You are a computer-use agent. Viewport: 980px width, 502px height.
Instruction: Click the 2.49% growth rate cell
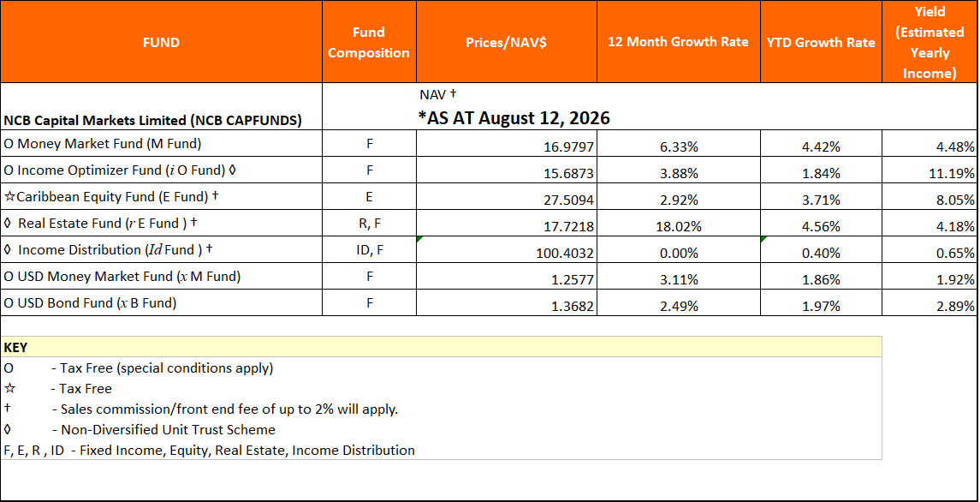tap(679, 303)
